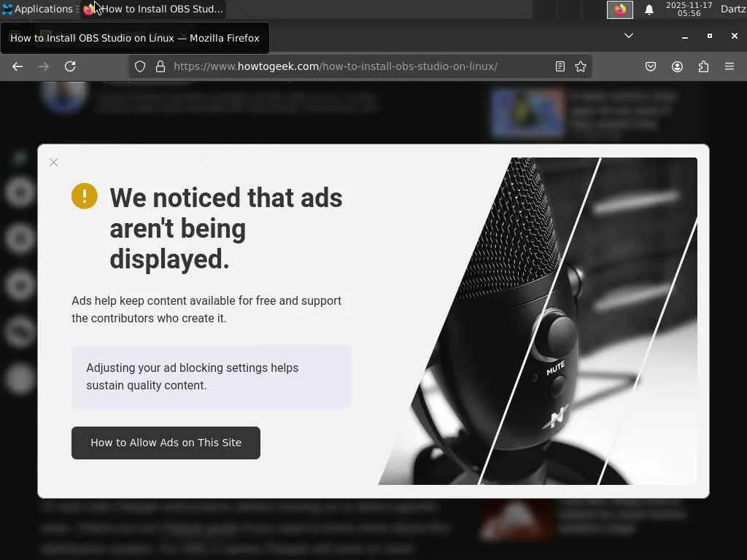
Task: Click the 2025-11-17 05:56 clock
Action: (689, 9)
